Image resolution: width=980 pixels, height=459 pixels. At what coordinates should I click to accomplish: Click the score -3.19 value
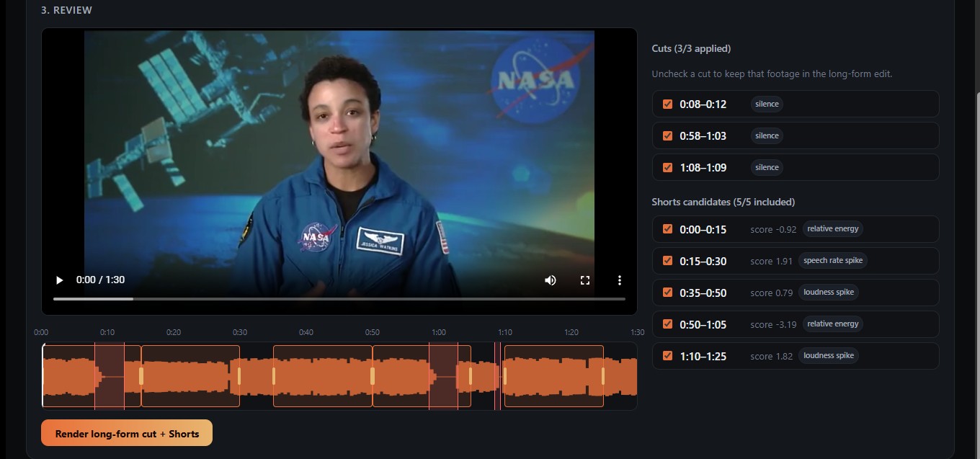coord(773,325)
